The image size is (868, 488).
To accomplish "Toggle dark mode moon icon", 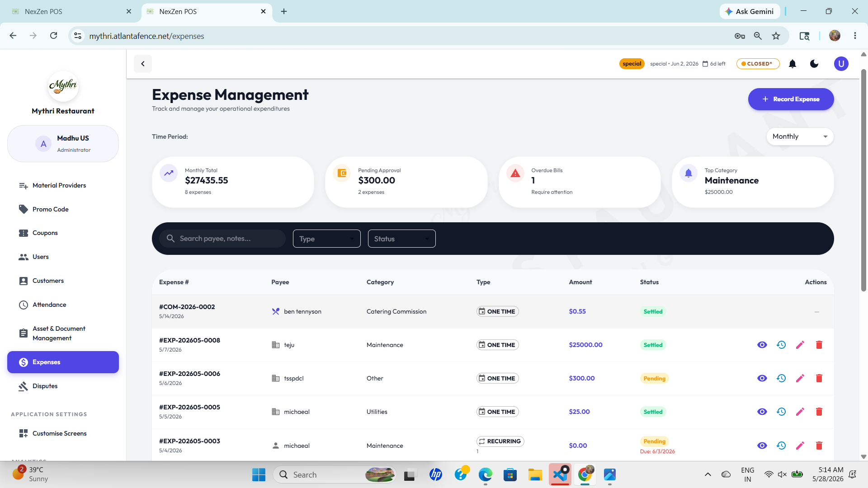I will (x=814, y=64).
